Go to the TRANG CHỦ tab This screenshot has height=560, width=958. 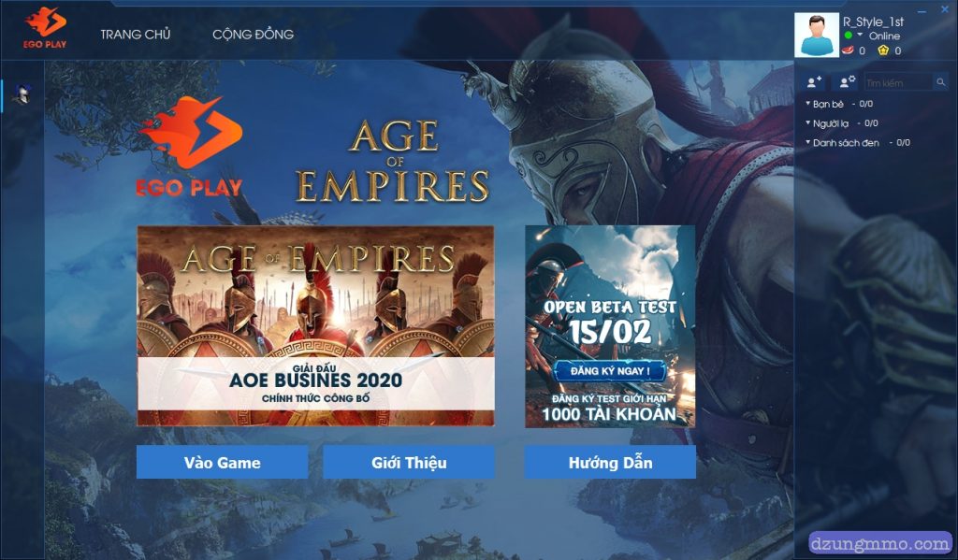pyautogui.click(x=136, y=35)
